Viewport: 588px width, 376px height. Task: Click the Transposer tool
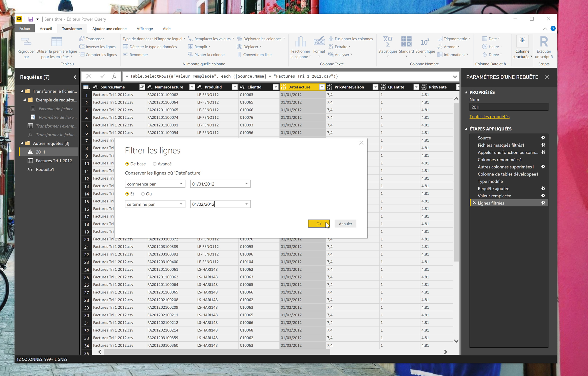pyautogui.click(x=91, y=39)
